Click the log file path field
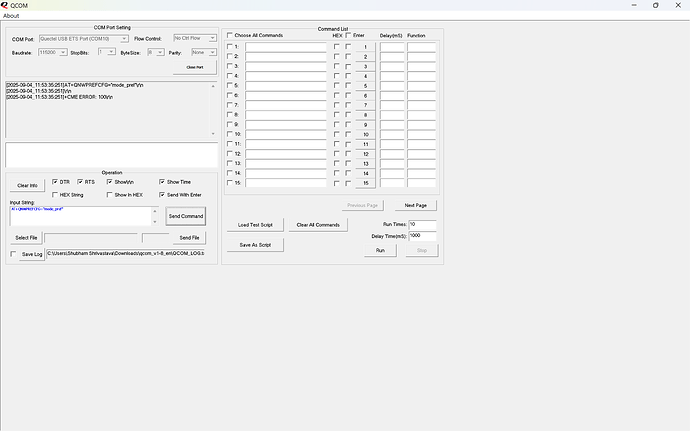690x431 pixels. [125, 254]
